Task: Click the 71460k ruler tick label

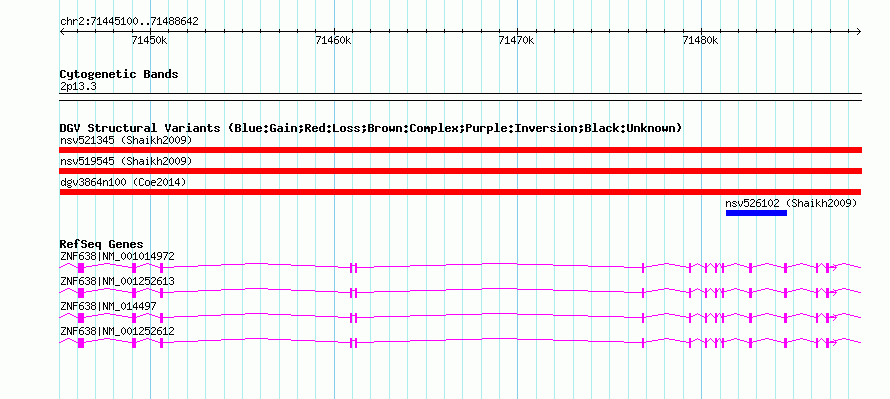Action: (x=334, y=40)
